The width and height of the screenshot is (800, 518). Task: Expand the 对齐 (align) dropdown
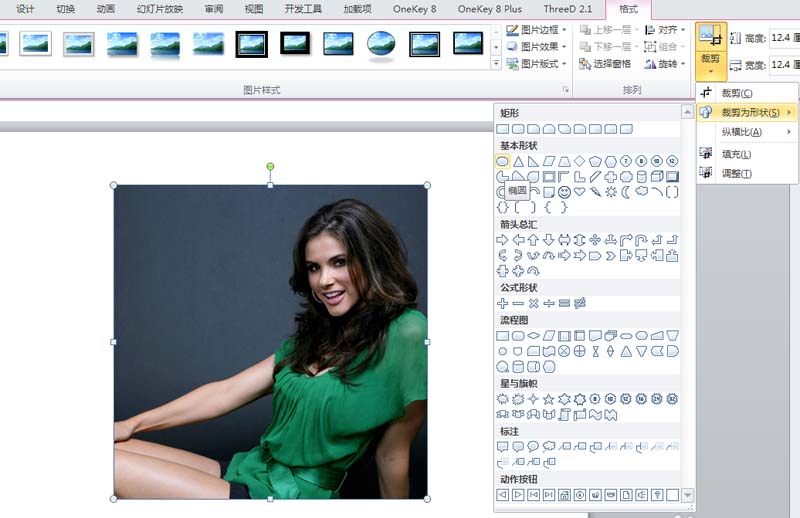click(666, 30)
